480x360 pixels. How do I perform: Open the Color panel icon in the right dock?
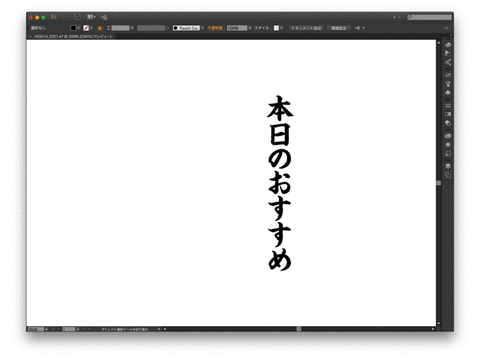pos(448,45)
